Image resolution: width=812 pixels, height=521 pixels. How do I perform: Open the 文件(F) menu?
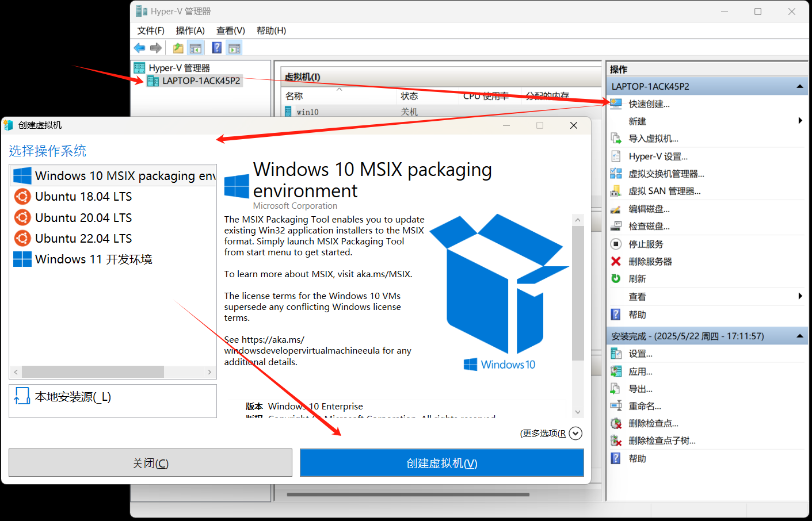pyautogui.click(x=151, y=30)
